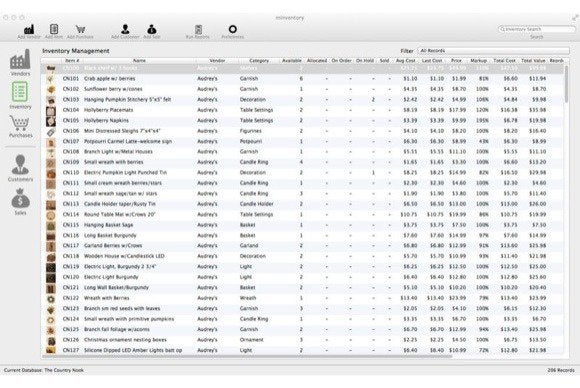Viewport: 580px width, 388px height.
Task: Click the Hanging Basket Sage item
Action: [108, 225]
